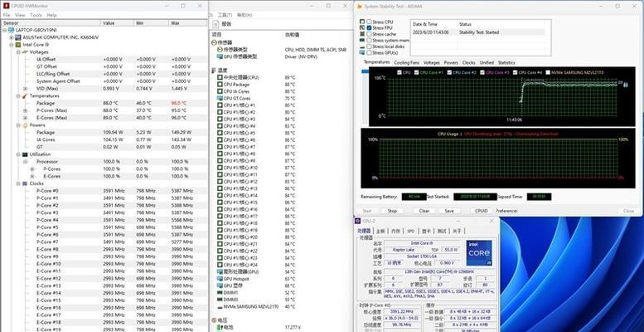
Task: Expand the ASUSTeK COMPUTER INC. tree node
Action: pos(12,37)
